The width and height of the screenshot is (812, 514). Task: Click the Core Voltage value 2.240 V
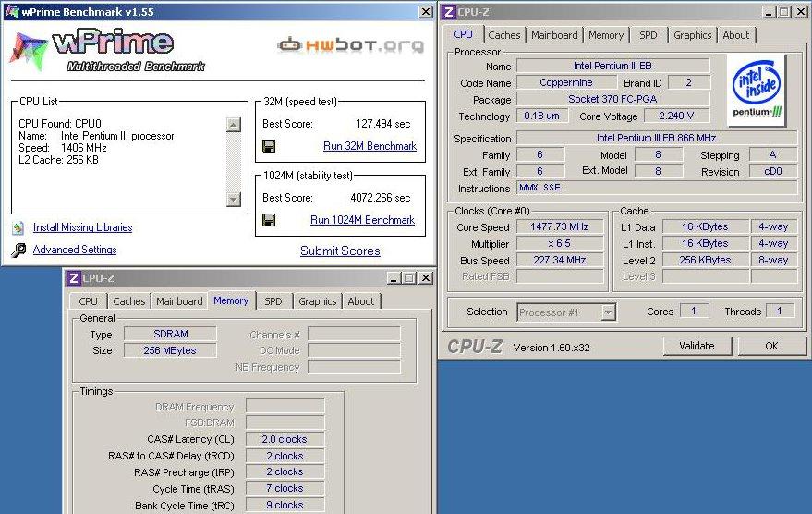[x=677, y=116]
